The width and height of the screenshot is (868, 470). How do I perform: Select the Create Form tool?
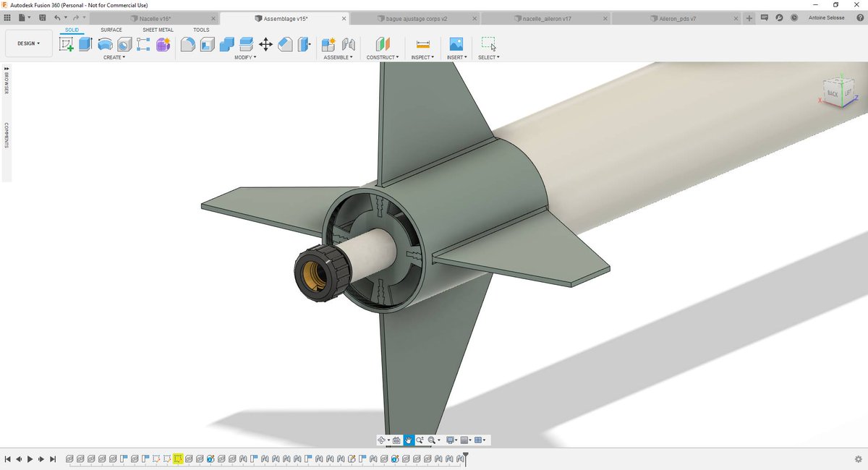pyautogui.click(x=163, y=44)
